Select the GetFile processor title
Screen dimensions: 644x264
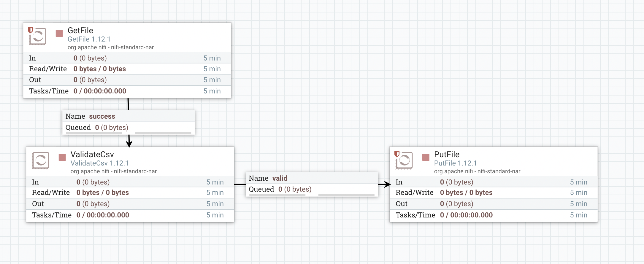tap(80, 31)
